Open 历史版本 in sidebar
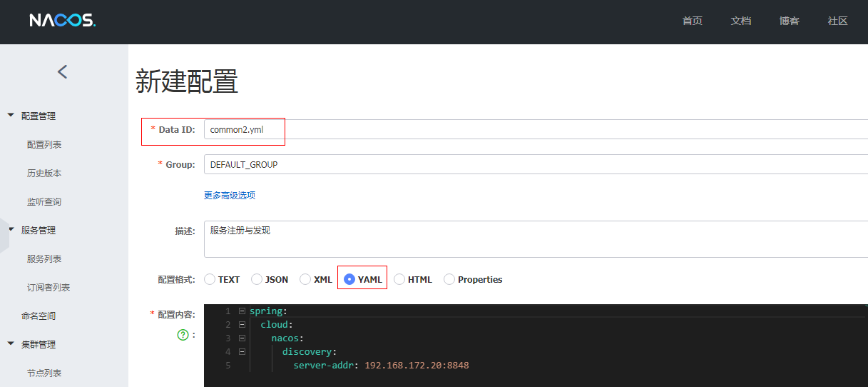 (x=44, y=173)
